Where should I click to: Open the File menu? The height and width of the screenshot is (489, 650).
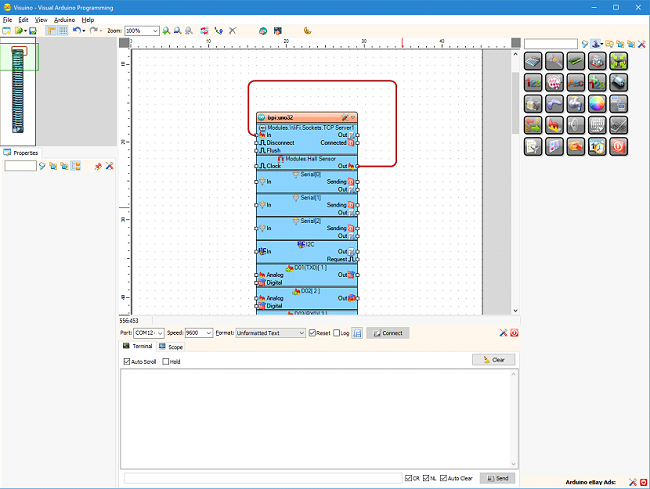(x=7, y=20)
